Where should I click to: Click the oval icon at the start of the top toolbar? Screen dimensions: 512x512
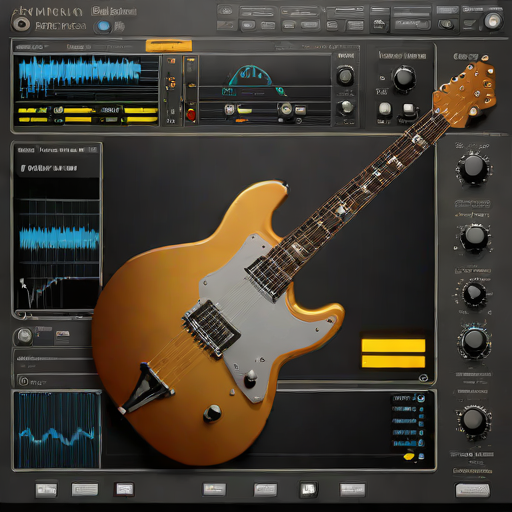[x=225, y=10]
